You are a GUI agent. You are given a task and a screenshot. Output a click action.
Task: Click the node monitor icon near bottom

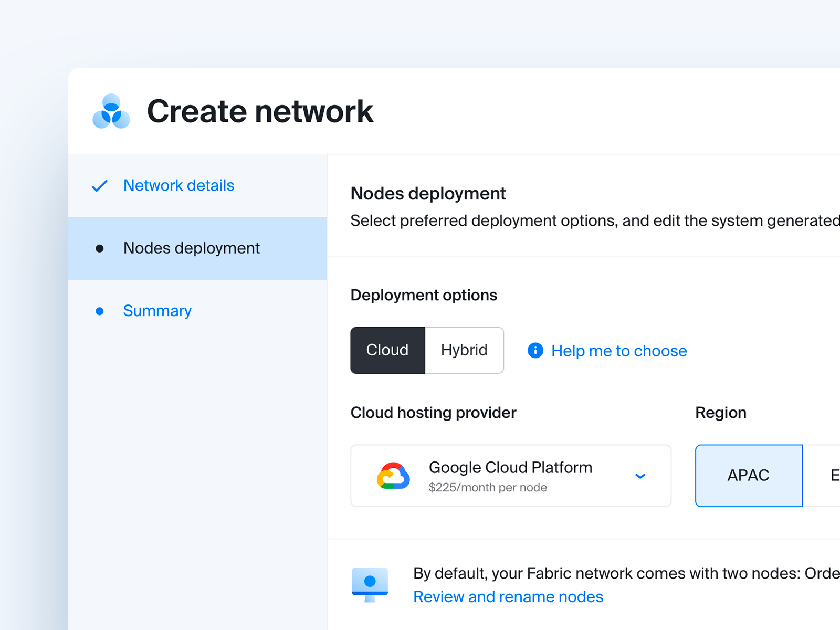click(x=370, y=585)
